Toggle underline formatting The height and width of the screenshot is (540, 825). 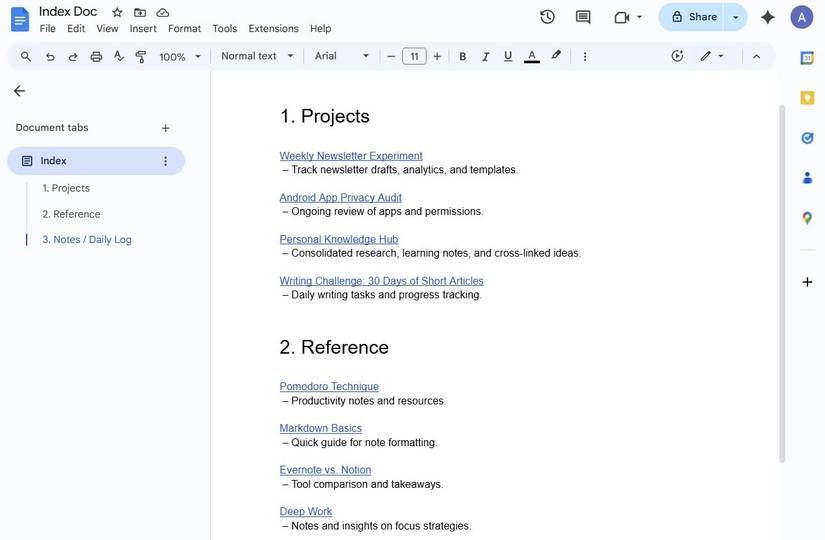tap(508, 57)
